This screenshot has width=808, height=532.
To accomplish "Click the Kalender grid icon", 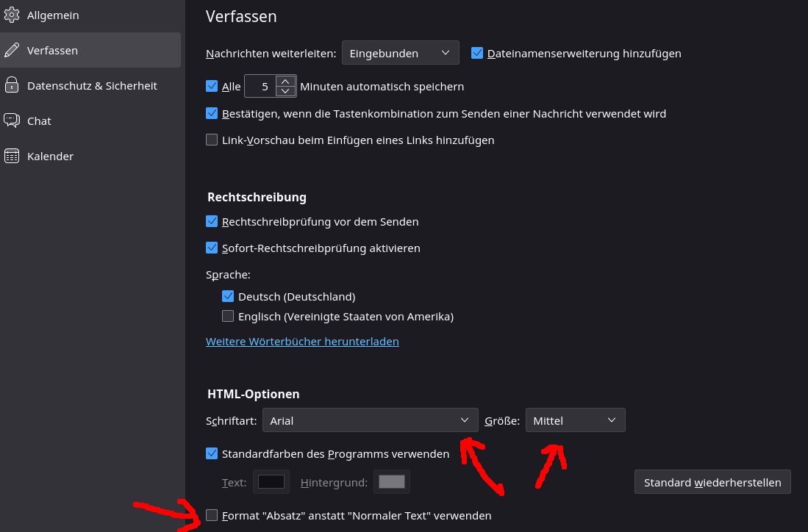I will click(x=12, y=156).
